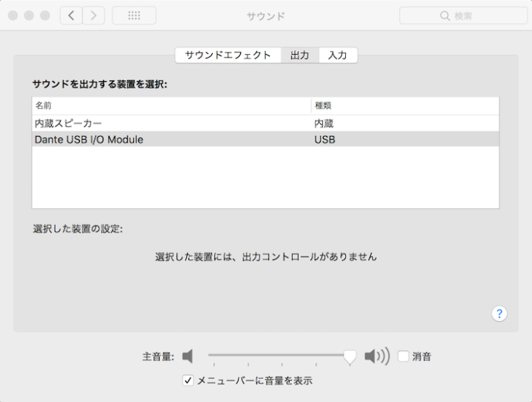The image size is (532, 402).
Task: Enable the 消音 mute checkbox
Action: tap(403, 356)
